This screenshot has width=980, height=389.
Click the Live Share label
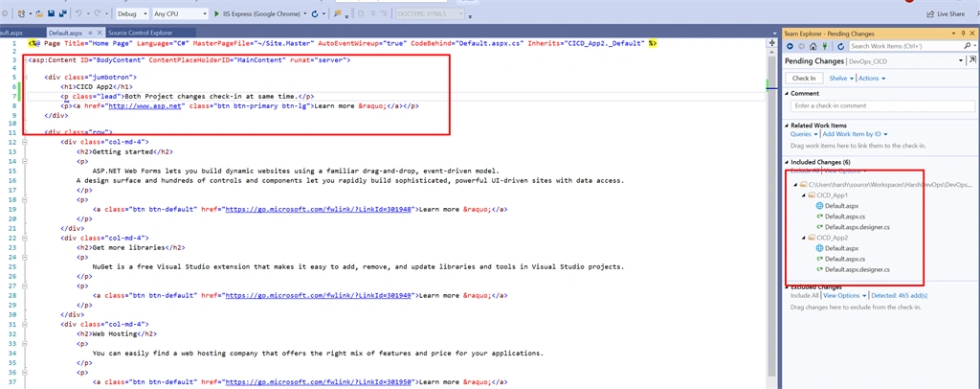[950, 13]
